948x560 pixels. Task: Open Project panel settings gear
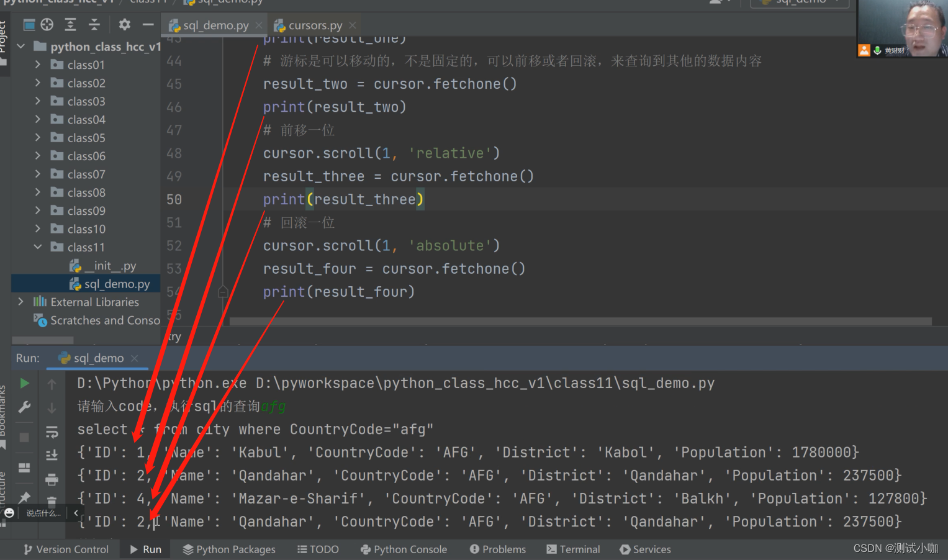click(124, 24)
